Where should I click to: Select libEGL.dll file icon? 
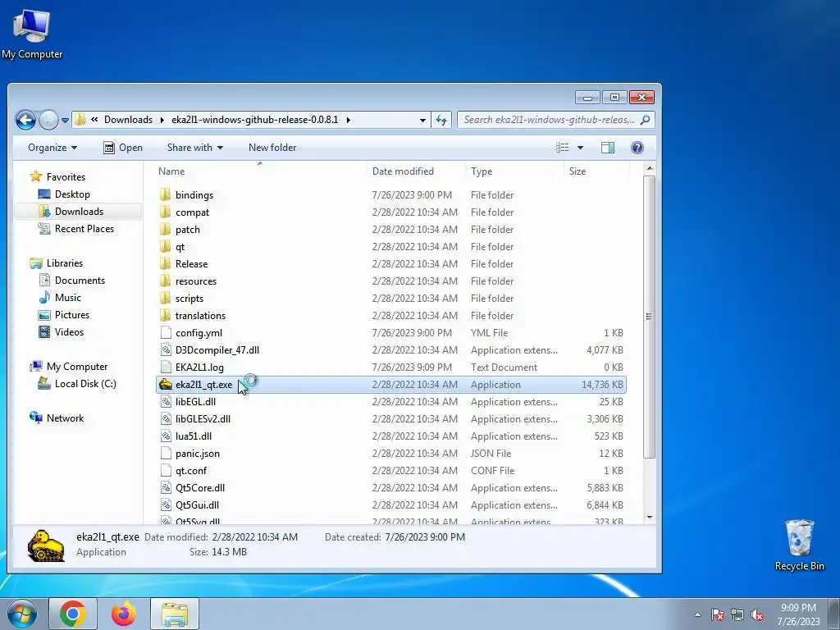click(x=166, y=401)
